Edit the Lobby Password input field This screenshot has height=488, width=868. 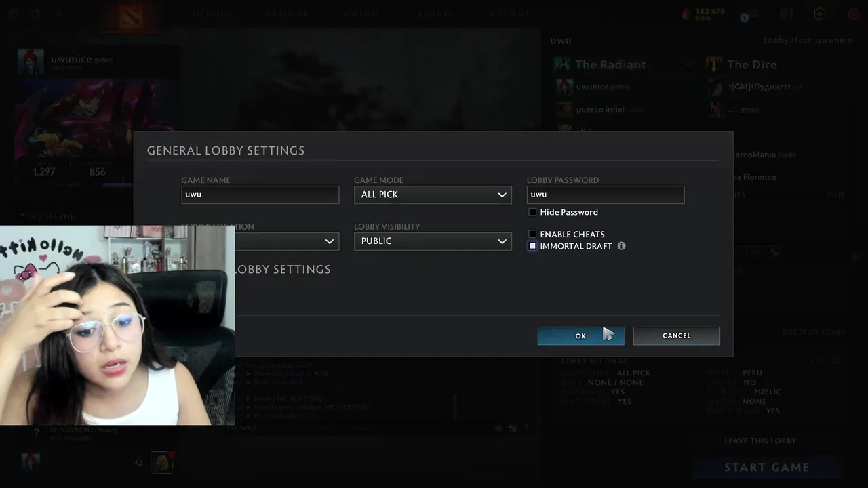(x=606, y=195)
